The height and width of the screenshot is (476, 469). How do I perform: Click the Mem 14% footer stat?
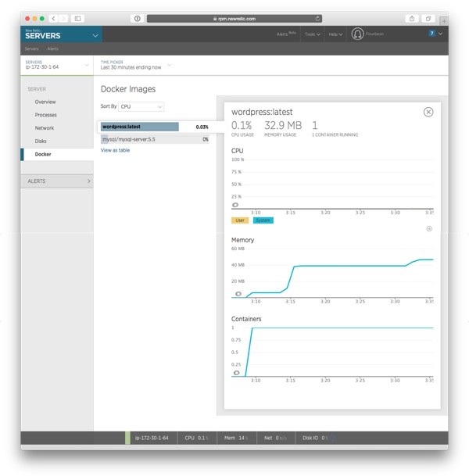coord(236,438)
